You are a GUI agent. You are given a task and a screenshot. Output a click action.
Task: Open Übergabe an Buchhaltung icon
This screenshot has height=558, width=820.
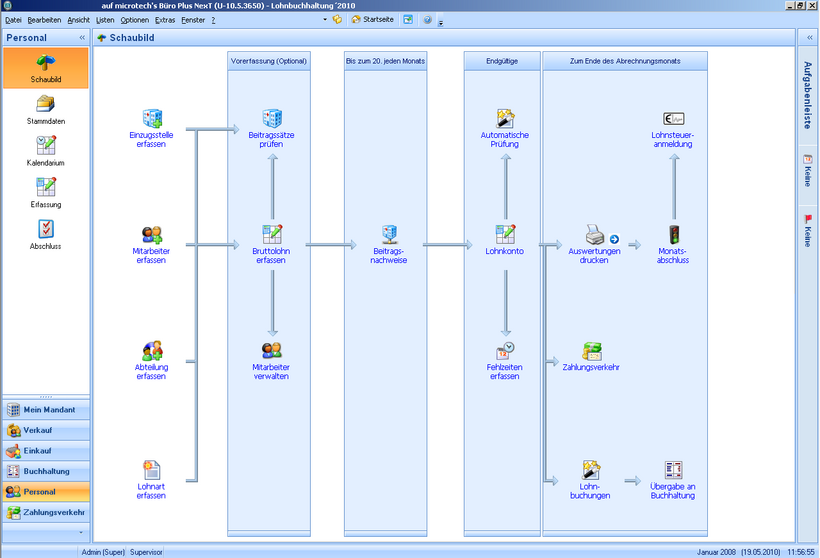tap(672, 470)
